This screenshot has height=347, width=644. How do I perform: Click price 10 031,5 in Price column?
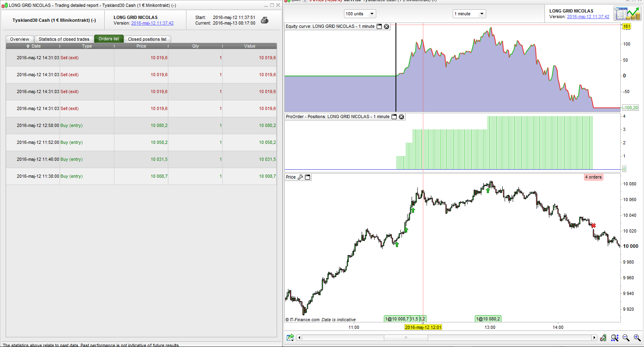(159, 160)
